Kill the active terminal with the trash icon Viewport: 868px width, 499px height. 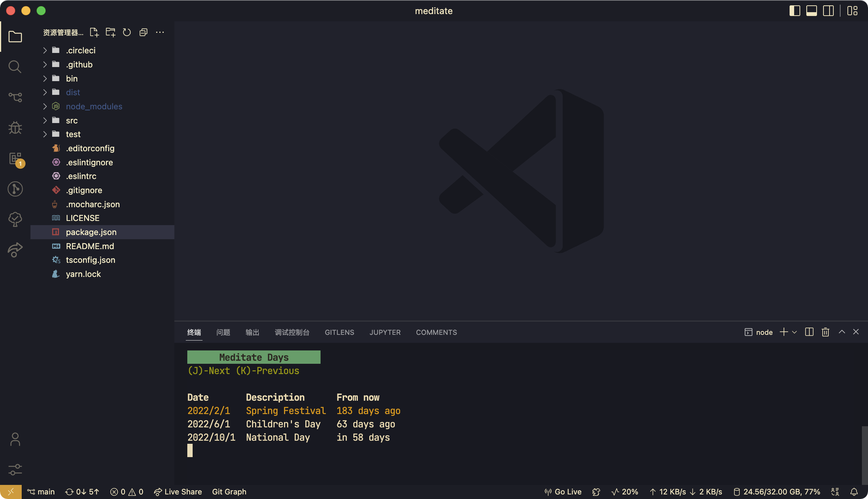click(x=825, y=332)
